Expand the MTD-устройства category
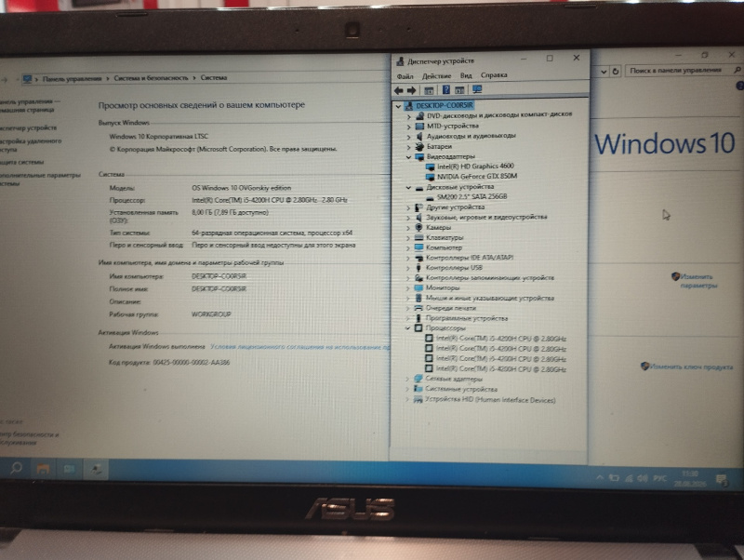Image resolution: width=744 pixels, height=560 pixels. click(408, 127)
